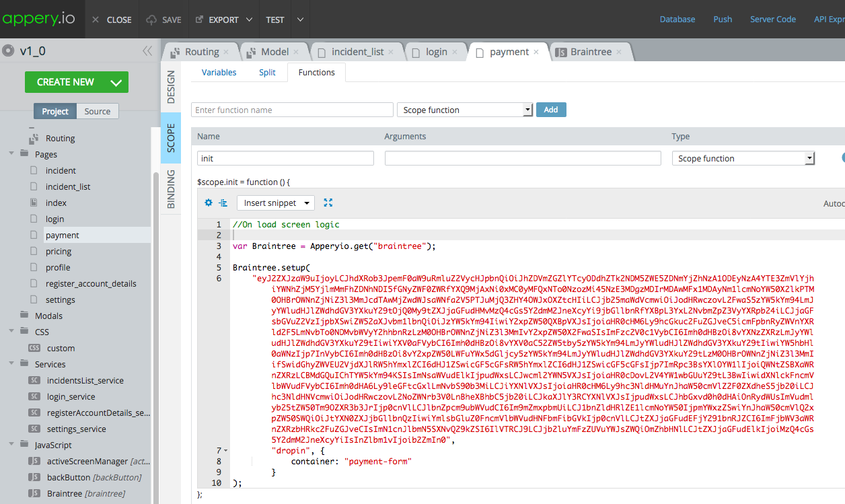
Task: Click the login_service SC icon
Action: coord(34,396)
